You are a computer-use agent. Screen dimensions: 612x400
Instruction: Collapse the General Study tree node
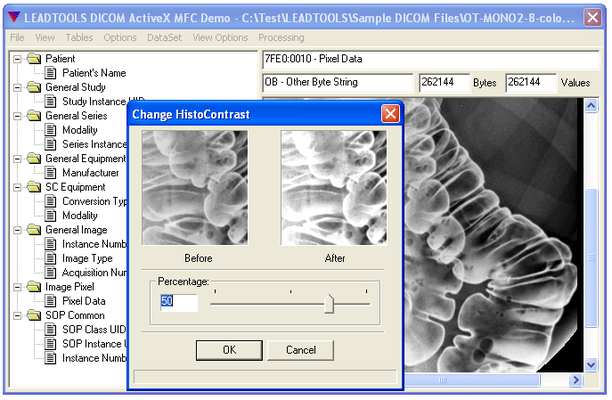(17, 88)
